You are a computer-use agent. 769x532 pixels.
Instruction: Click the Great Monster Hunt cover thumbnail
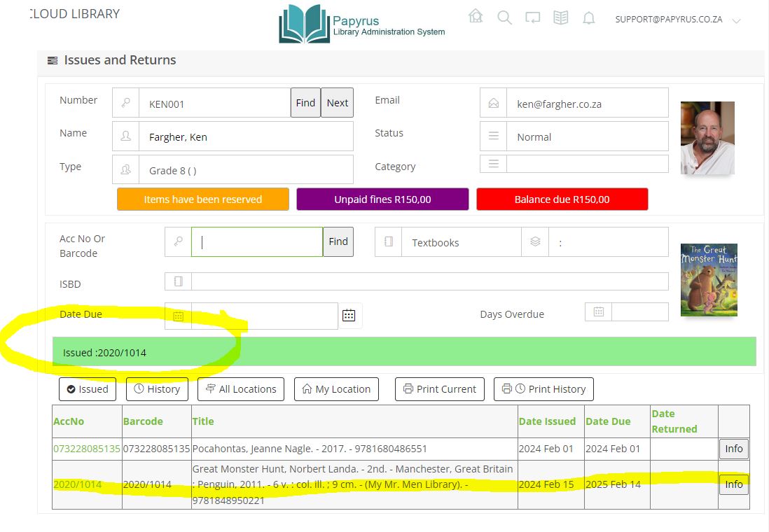(709, 279)
